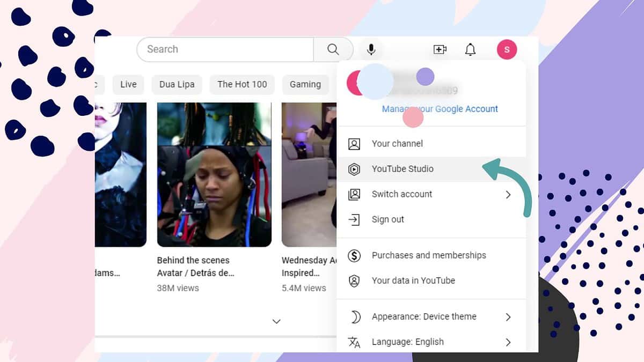Click the 38M views text
The height and width of the screenshot is (362, 644).
pos(178,288)
